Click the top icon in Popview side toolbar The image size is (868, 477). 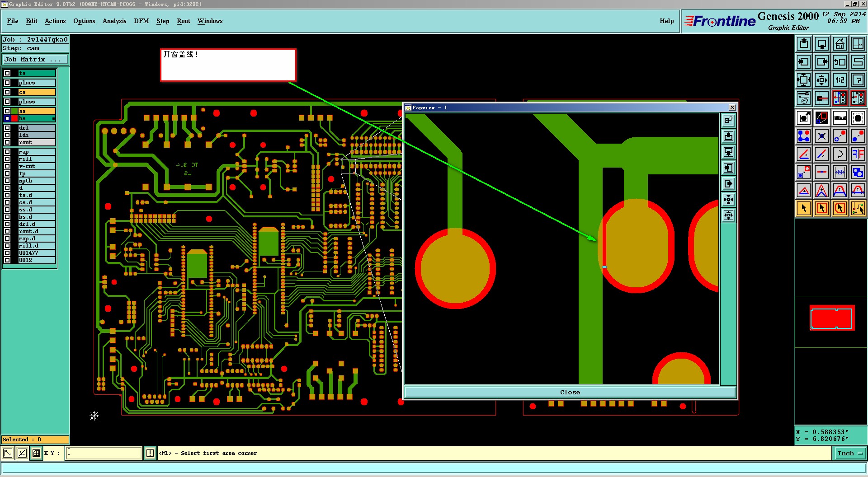click(x=728, y=120)
